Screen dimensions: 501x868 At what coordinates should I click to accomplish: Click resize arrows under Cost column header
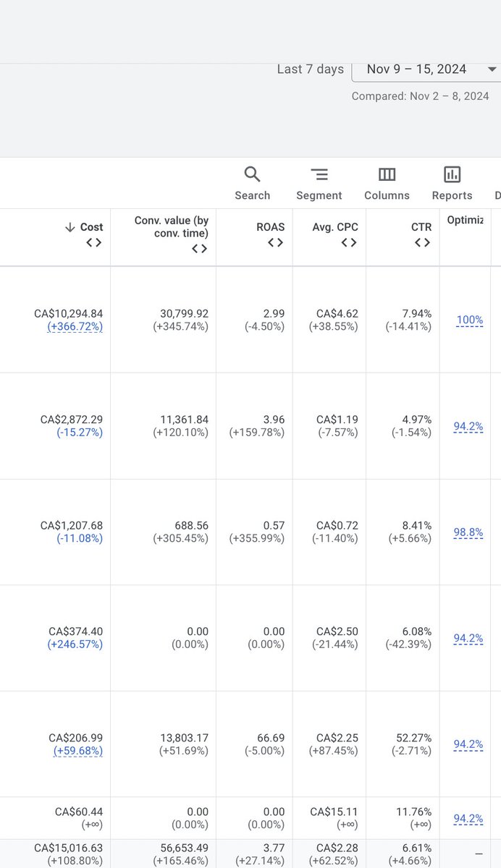pyautogui.click(x=94, y=243)
